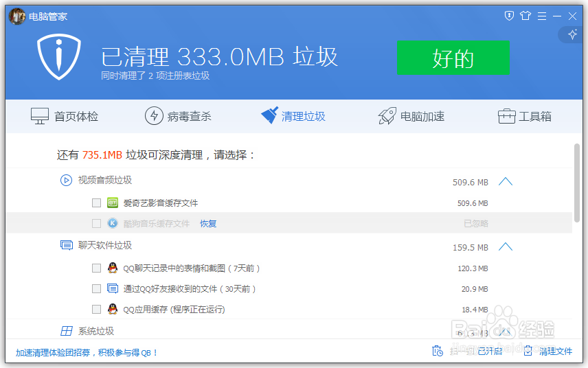This screenshot has height=368, width=588.
Task: Click the 已开启 scheduled scan link
Action: click(x=490, y=351)
